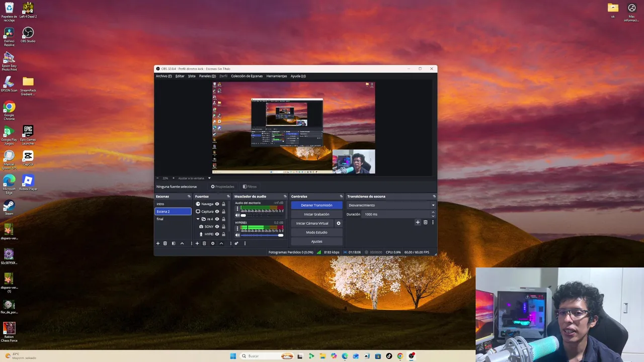Open HYPEREX channel options dots

[237, 229]
